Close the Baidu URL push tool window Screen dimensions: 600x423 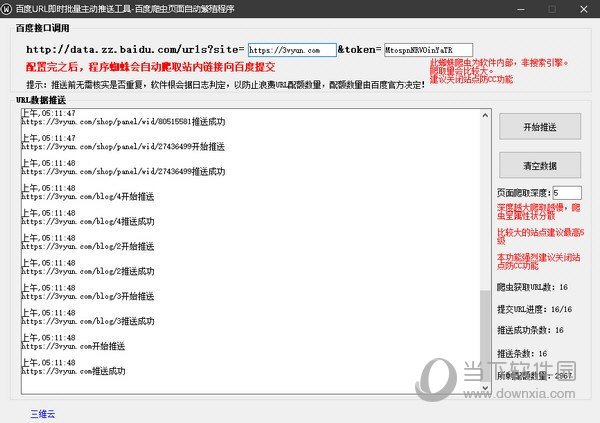pos(584,9)
